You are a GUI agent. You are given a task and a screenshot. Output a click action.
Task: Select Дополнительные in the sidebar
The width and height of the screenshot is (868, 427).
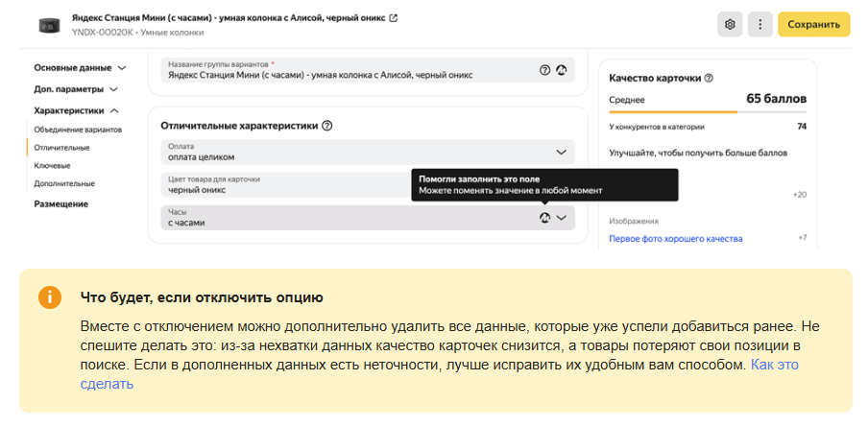click(x=64, y=183)
